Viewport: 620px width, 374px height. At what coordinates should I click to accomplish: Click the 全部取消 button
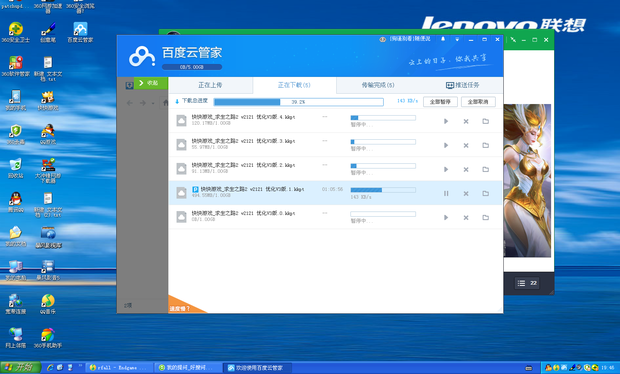click(478, 102)
